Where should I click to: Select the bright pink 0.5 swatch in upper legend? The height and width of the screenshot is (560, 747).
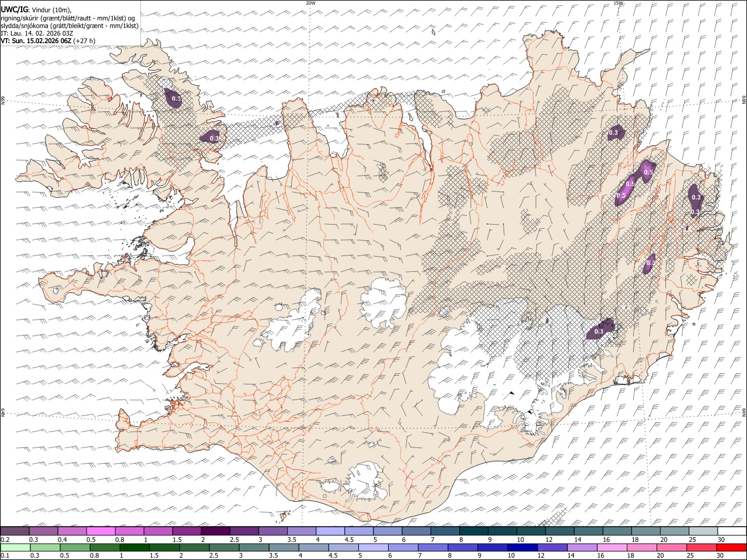point(100,531)
